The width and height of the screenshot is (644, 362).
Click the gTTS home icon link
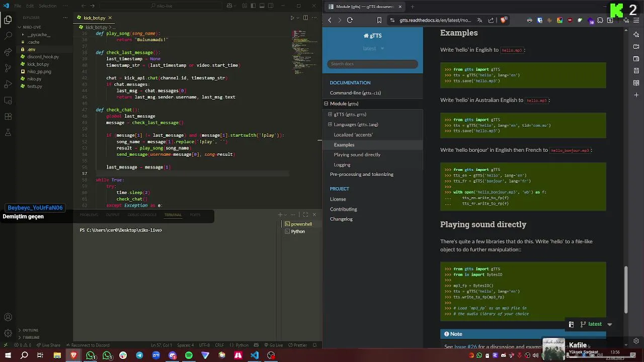(x=372, y=36)
